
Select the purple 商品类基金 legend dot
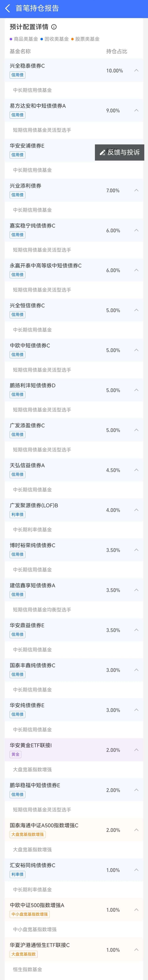coord(11,39)
